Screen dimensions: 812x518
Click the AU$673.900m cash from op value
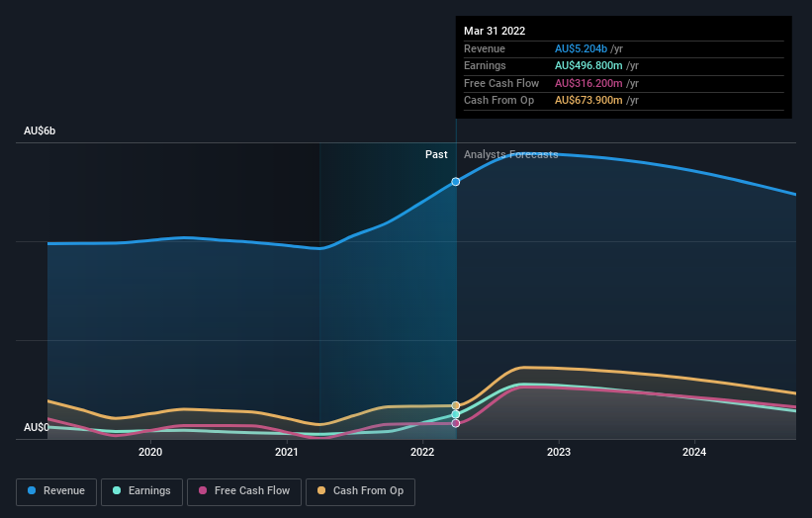click(x=588, y=101)
